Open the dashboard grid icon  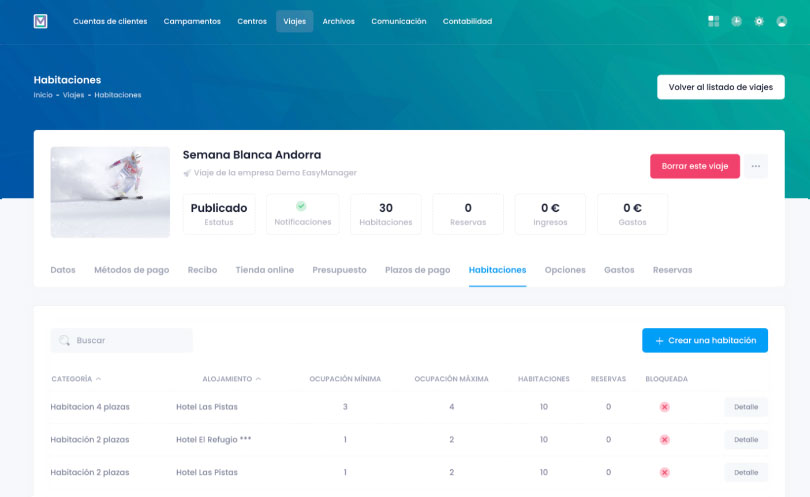point(713,21)
